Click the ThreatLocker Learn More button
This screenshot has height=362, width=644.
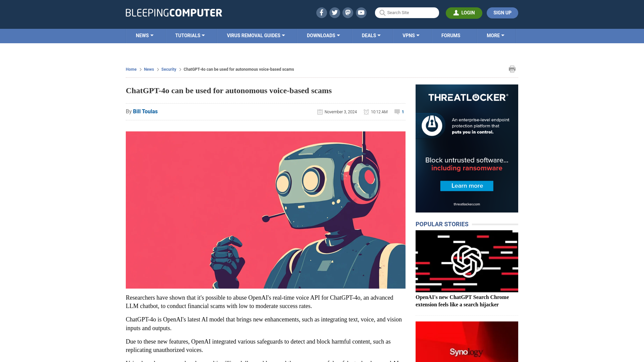pos(467,186)
